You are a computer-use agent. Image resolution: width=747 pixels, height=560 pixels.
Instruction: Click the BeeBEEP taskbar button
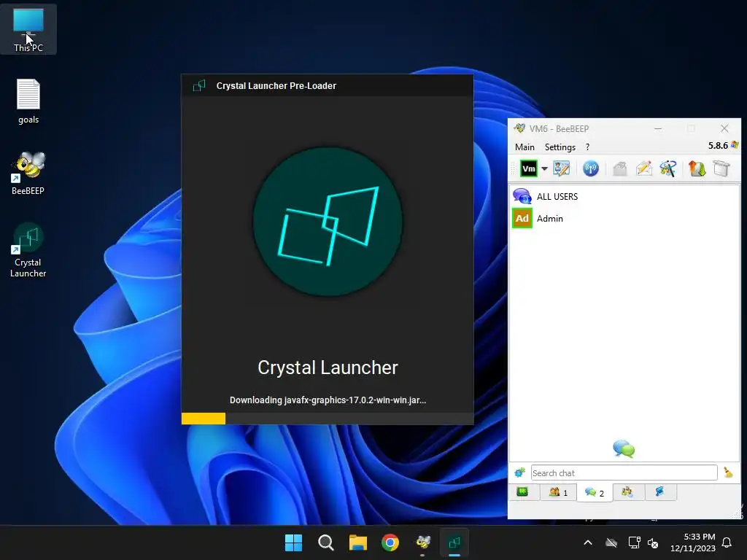(x=422, y=542)
